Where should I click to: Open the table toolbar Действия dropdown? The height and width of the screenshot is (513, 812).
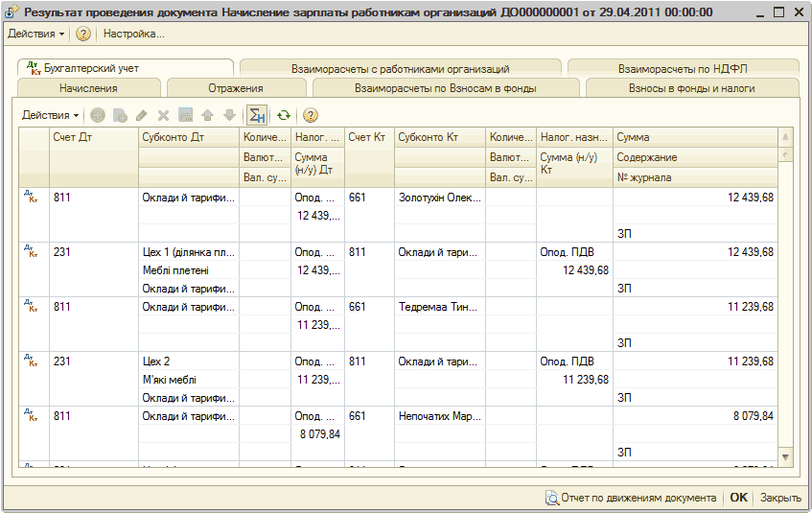coord(50,115)
